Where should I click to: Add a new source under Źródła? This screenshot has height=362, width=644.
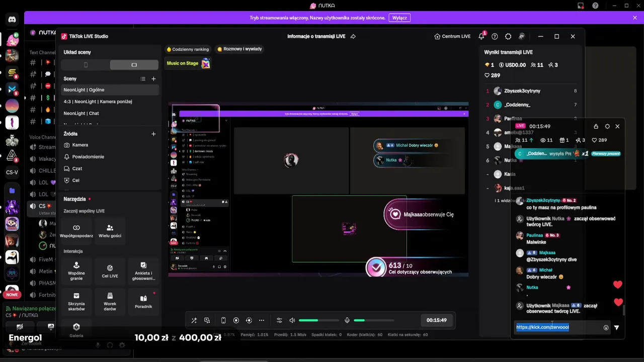tap(153, 134)
